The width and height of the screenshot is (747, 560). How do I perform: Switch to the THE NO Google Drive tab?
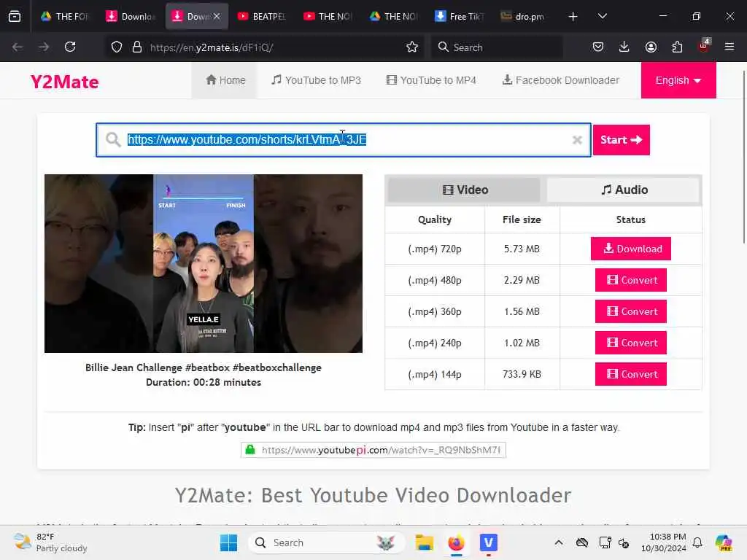pos(393,16)
